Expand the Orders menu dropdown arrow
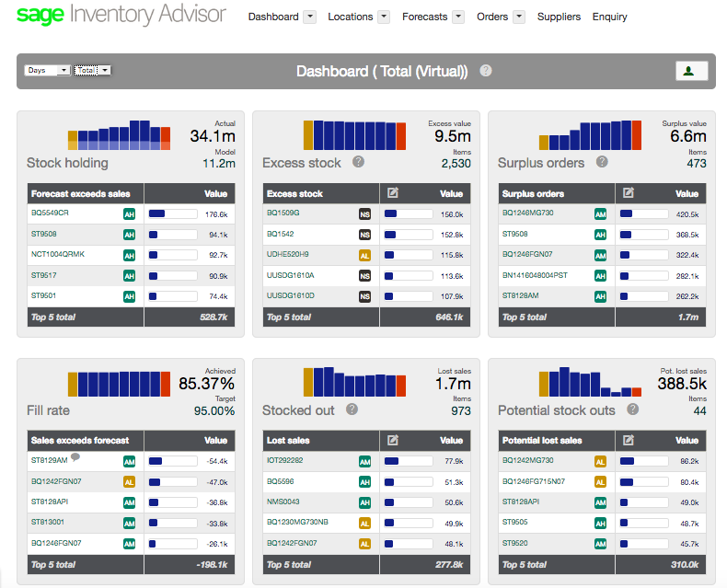The height and width of the screenshot is (588, 727). 519,17
